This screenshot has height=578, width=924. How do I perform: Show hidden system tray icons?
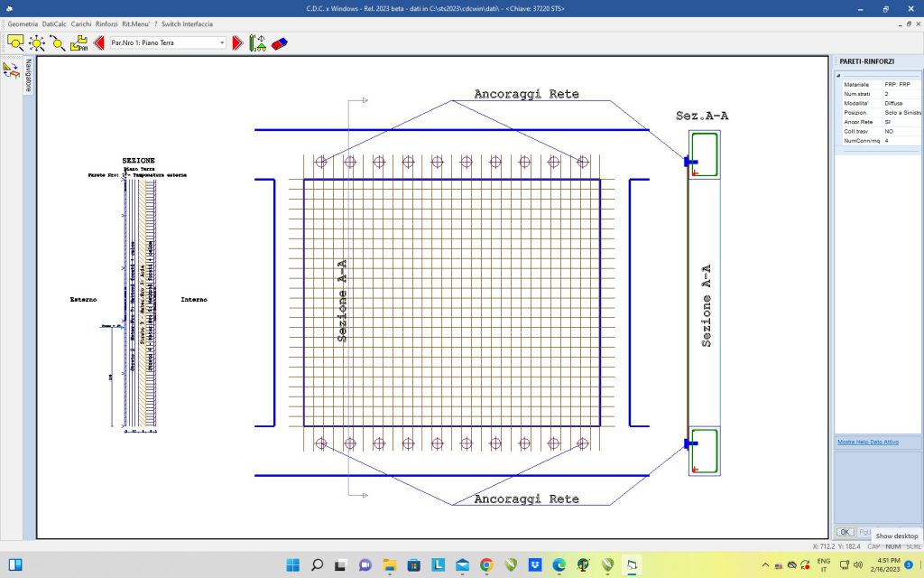tap(765, 565)
